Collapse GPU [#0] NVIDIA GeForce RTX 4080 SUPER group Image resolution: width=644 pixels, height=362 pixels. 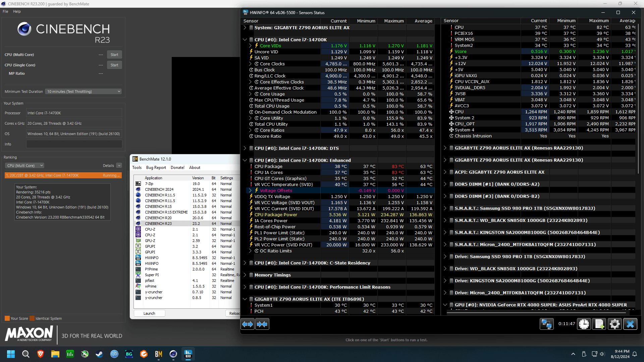pyautogui.click(x=445, y=305)
